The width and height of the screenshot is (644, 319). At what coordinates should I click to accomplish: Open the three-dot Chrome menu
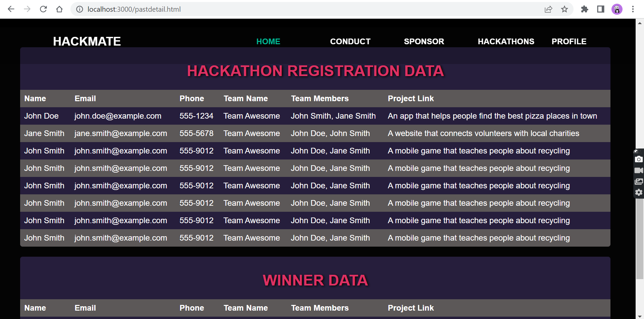(633, 9)
